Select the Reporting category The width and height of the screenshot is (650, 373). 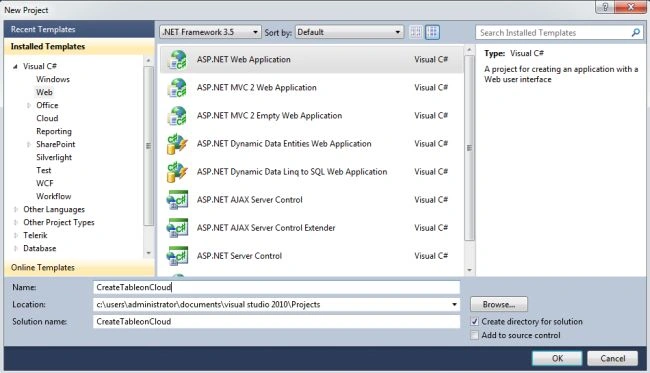pyautogui.click(x=54, y=131)
